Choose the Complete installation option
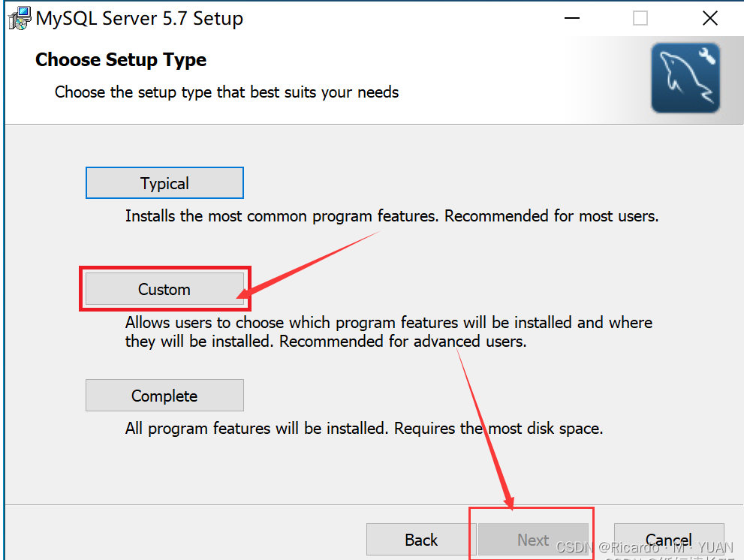This screenshot has height=560, width=744. 164,396
